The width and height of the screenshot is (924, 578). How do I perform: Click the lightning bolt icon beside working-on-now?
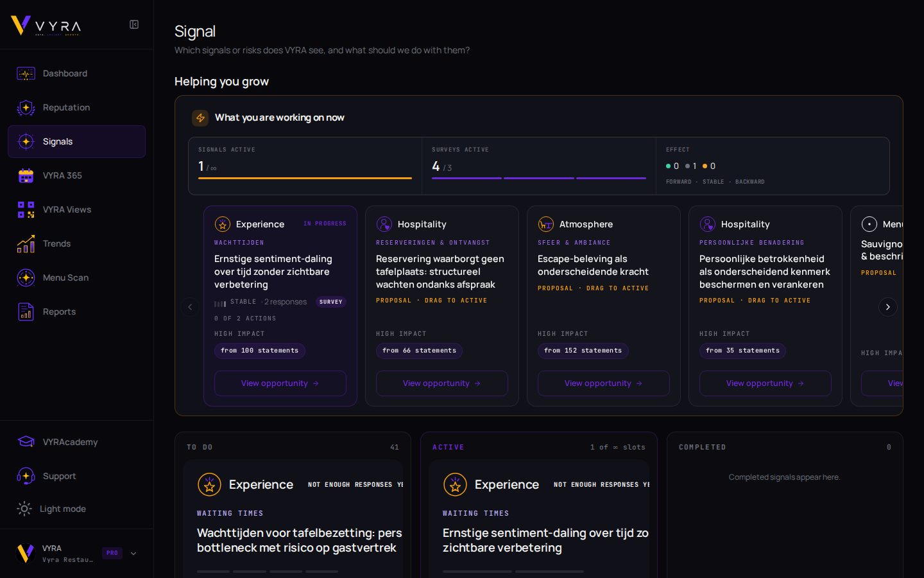200,118
